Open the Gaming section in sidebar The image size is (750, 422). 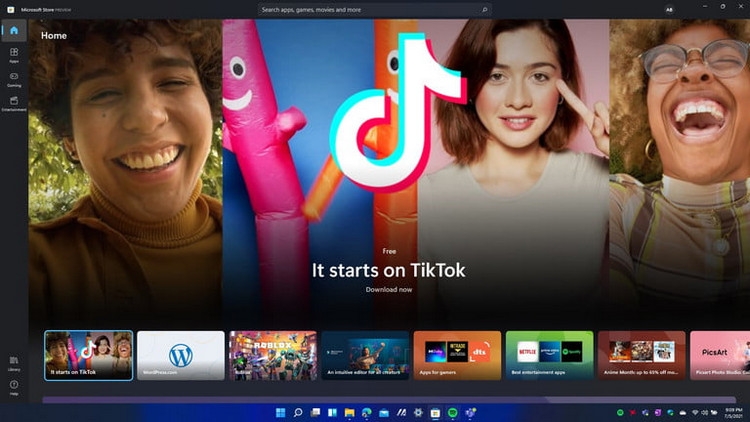pyautogui.click(x=14, y=79)
